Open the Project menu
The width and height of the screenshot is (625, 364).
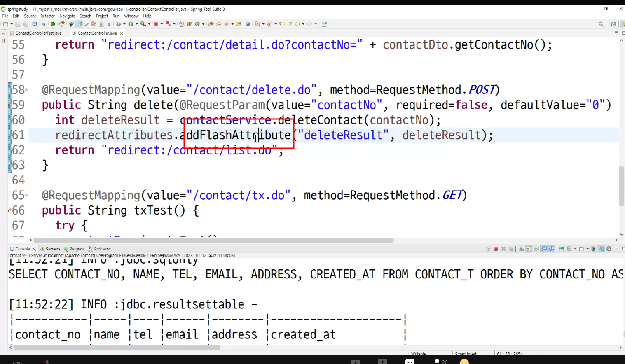(x=102, y=16)
